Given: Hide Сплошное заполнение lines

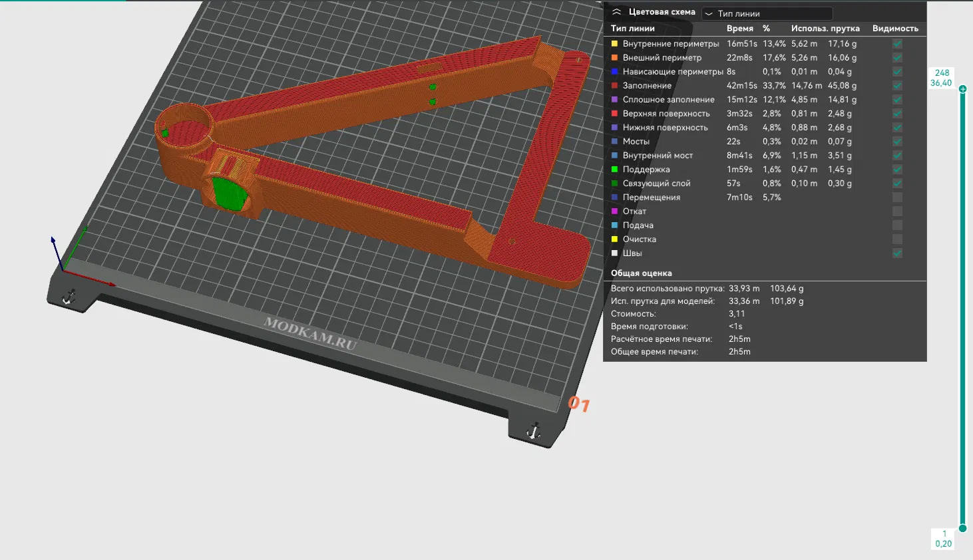Looking at the screenshot, I should (x=898, y=100).
